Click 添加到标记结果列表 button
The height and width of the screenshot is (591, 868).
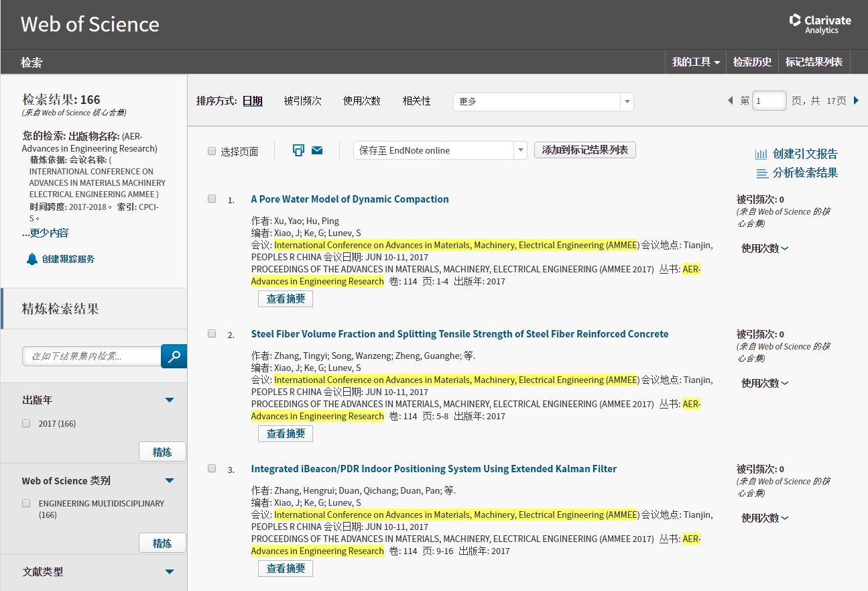coord(585,150)
